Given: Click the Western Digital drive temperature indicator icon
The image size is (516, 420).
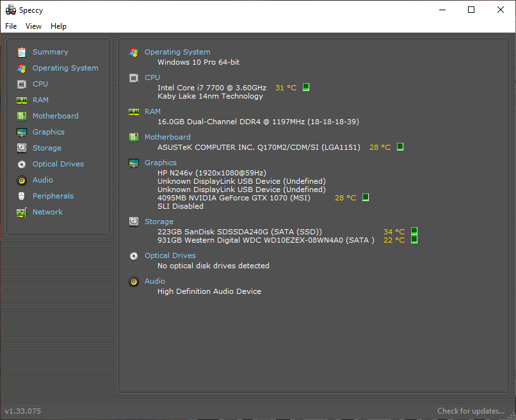Looking at the screenshot, I should (x=414, y=239).
